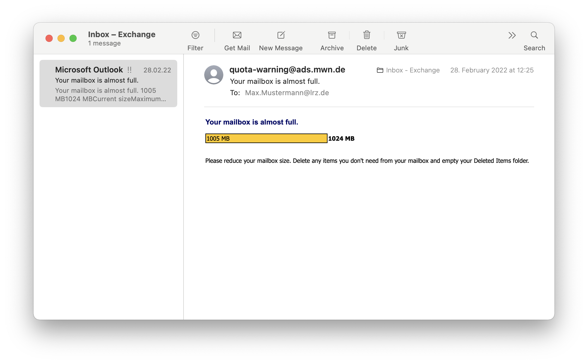Click the date 28. February 2022 header
Viewport: 588px width, 364px height.
[x=492, y=70]
